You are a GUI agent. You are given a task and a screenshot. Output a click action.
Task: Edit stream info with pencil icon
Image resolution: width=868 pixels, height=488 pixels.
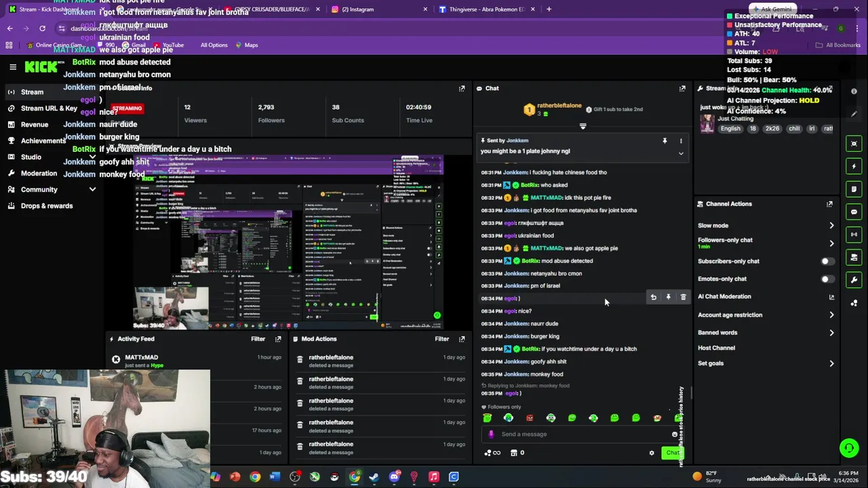[x=854, y=114]
